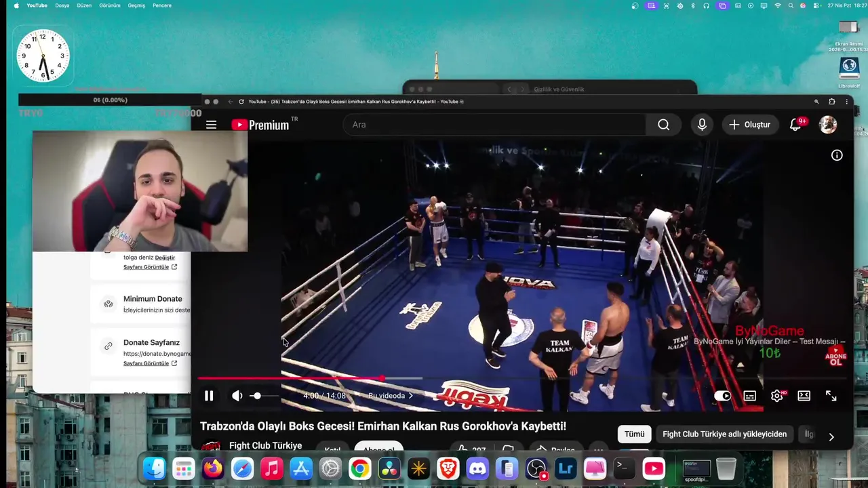Open the YouTube app menu in menu bar
Viewport: 868px width, 488px height.
point(37,5)
